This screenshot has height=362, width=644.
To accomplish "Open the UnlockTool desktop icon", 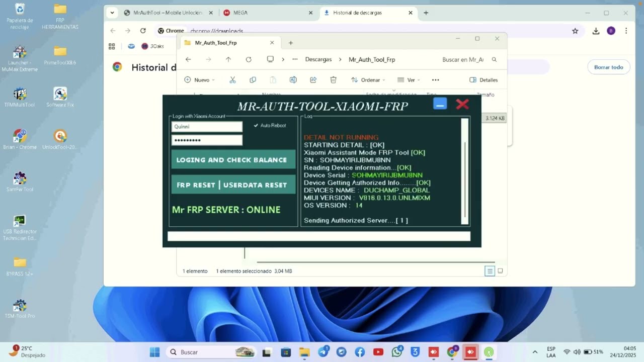I will point(60,139).
